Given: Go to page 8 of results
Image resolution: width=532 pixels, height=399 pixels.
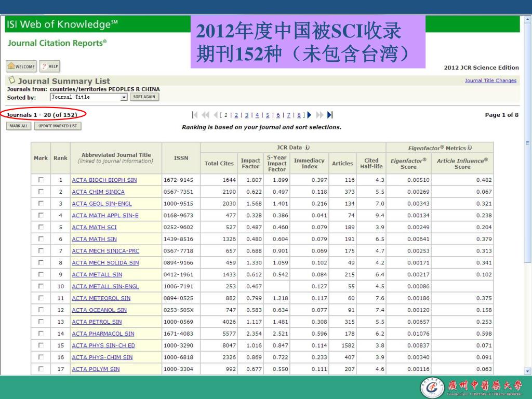Looking at the screenshot, I should coord(299,115).
